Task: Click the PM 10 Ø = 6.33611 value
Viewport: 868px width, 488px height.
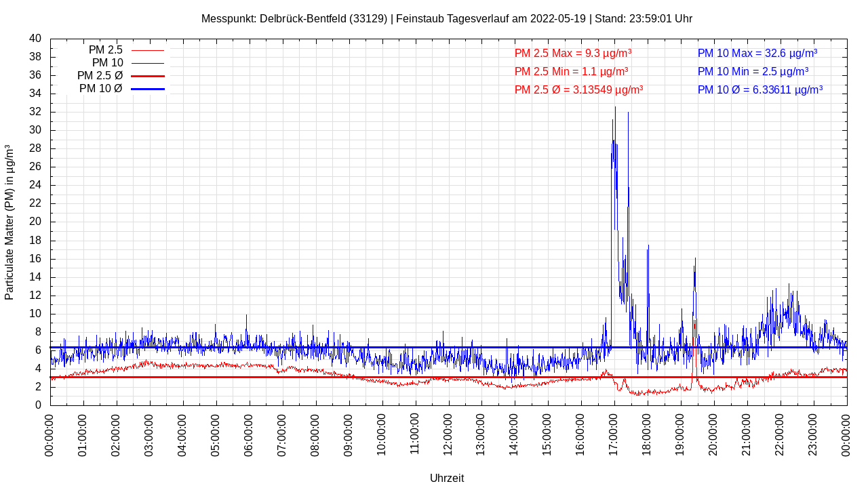Action: click(759, 89)
